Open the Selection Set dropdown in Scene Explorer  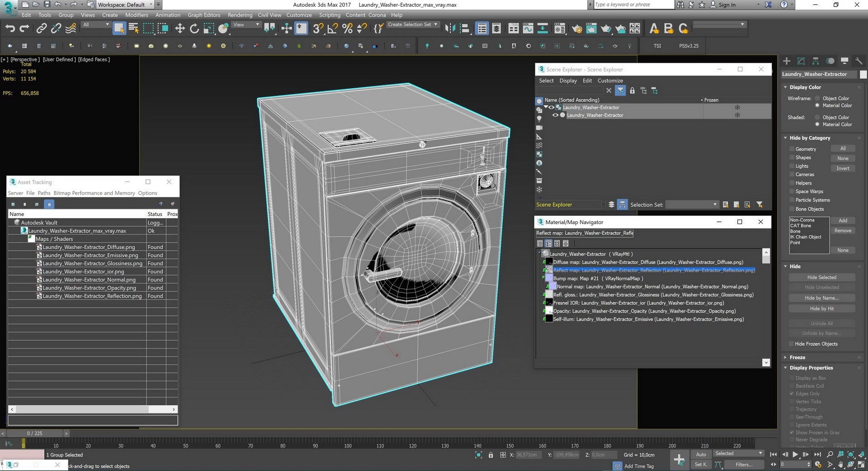pyautogui.click(x=692, y=205)
